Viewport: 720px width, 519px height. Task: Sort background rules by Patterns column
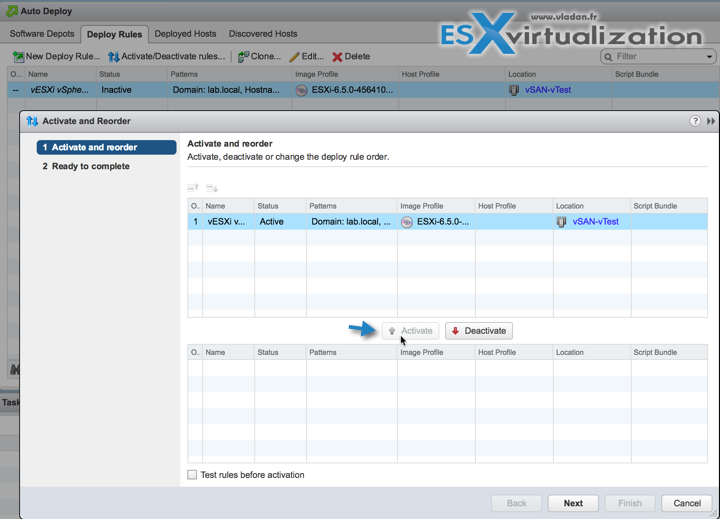coord(229,74)
